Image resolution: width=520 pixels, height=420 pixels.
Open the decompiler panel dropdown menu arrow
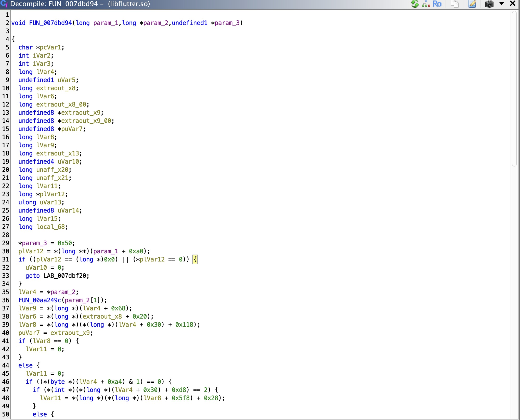pyautogui.click(x=502, y=4)
